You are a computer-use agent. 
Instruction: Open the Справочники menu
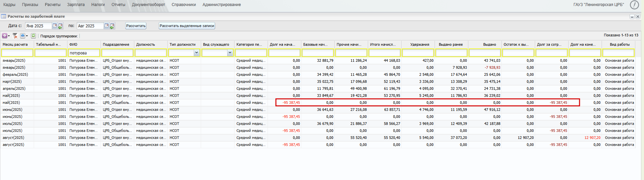coord(184,5)
